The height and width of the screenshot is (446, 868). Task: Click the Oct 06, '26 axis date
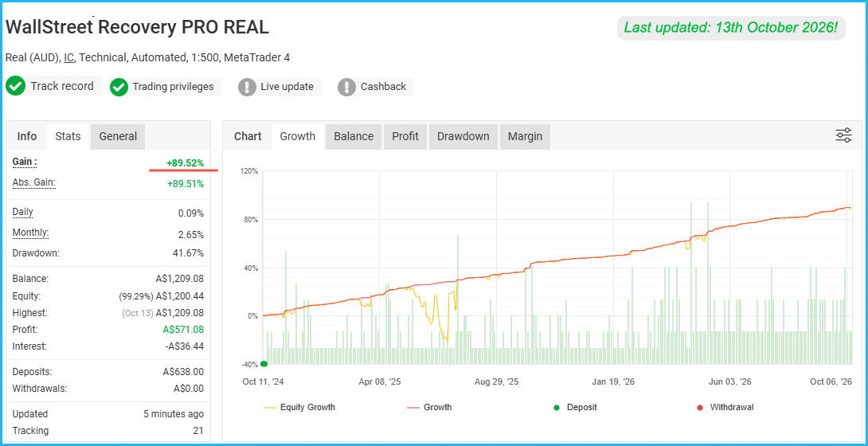point(831,381)
